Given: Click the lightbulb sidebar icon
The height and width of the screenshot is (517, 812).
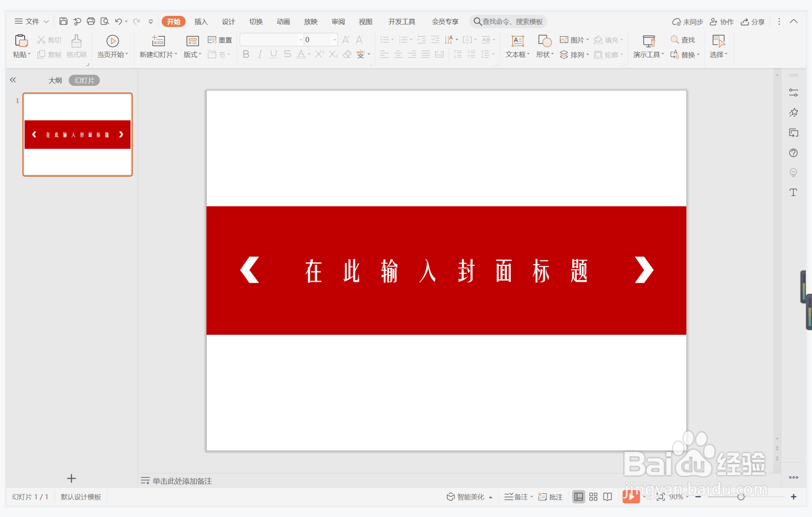Looking at the screenshot, I should pyautogui.click(x=793, y=172).
